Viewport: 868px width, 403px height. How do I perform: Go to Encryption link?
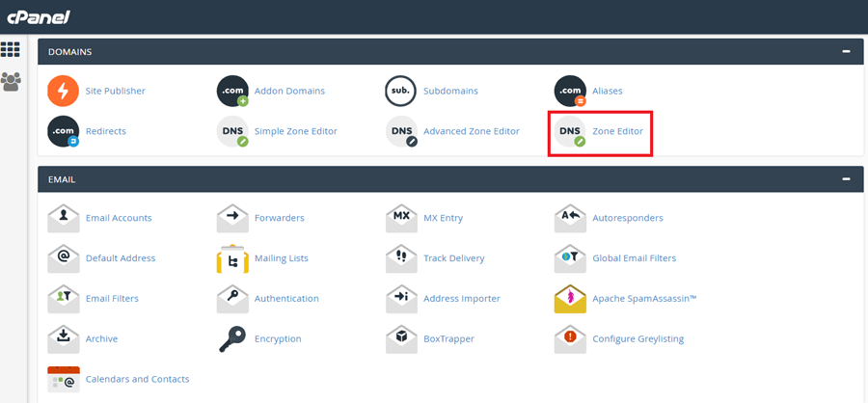pyautogui.click(x=278, y=339)
